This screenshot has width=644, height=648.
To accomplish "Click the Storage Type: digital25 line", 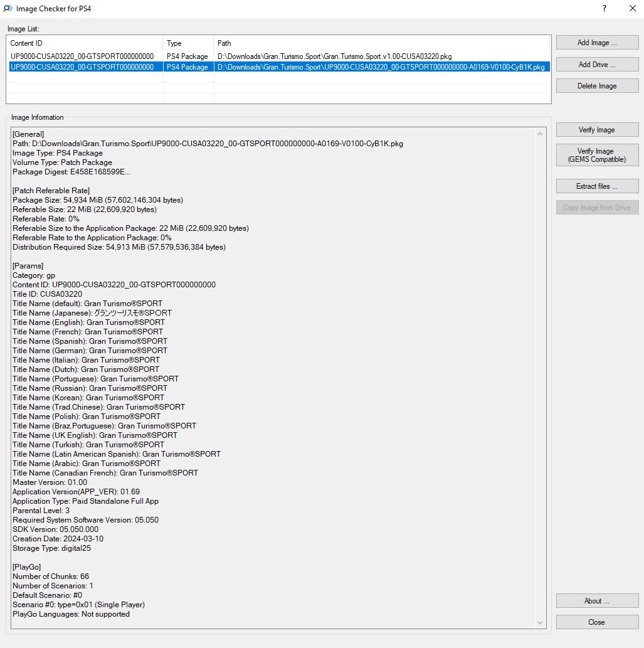I will [x=51, y=548].
